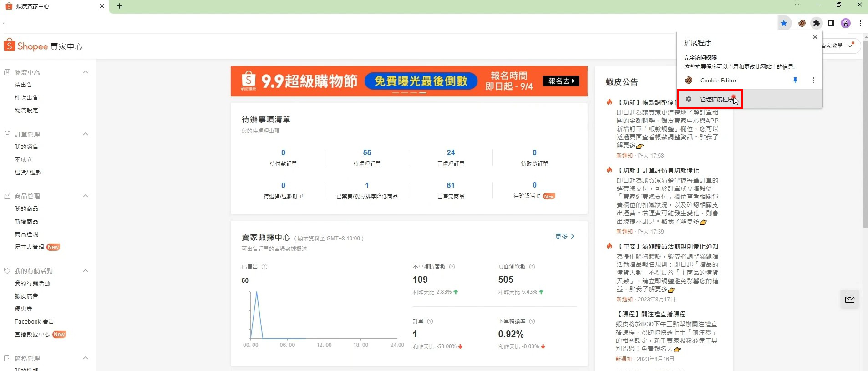Click 更多 link in 賣家數據中心
This screenshot has height=371, width=868.
[565, 236]
